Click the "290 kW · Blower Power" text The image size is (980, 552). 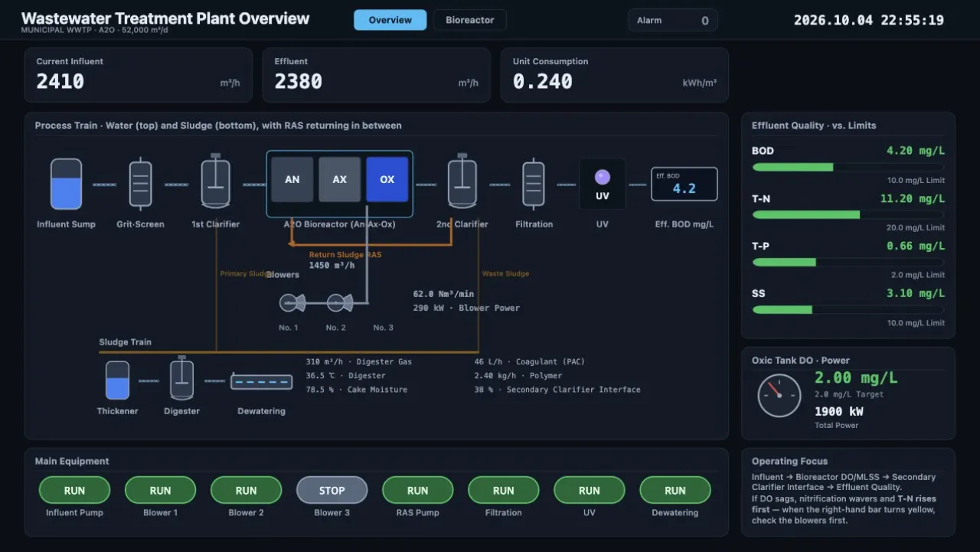click(466, 308)
